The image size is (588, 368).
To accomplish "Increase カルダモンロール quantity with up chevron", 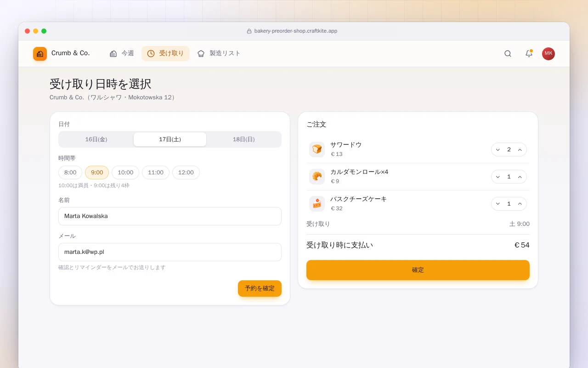I will tap(520, 177).
